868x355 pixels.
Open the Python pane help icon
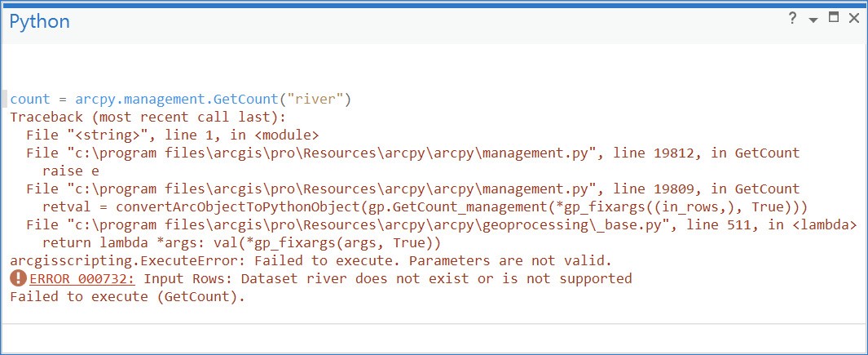coord(793,19)
